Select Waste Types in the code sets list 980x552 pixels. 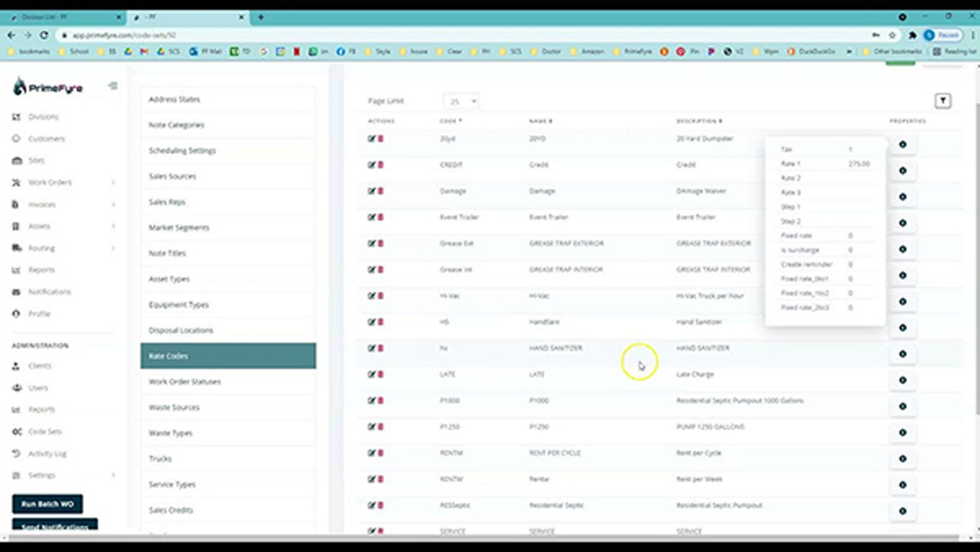pos(171,433)
